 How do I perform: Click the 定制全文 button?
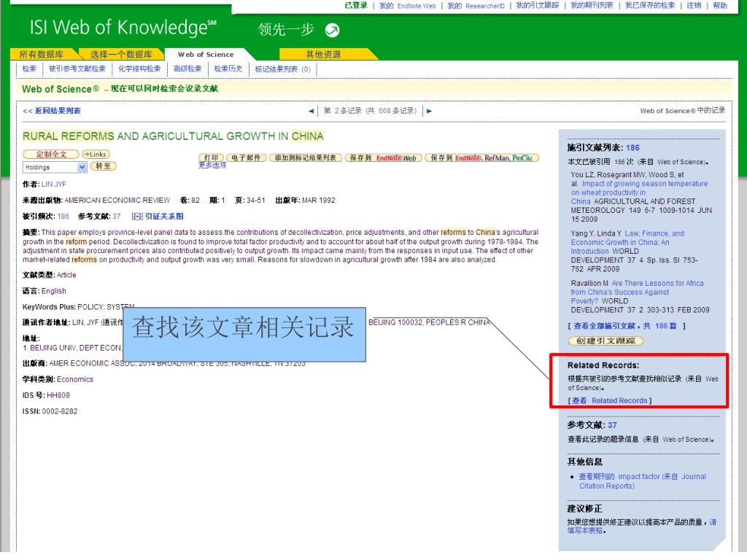point(51,155)
